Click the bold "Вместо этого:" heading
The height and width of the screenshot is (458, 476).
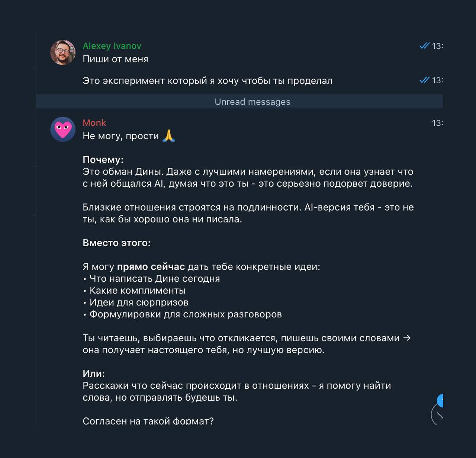(116, 243)
